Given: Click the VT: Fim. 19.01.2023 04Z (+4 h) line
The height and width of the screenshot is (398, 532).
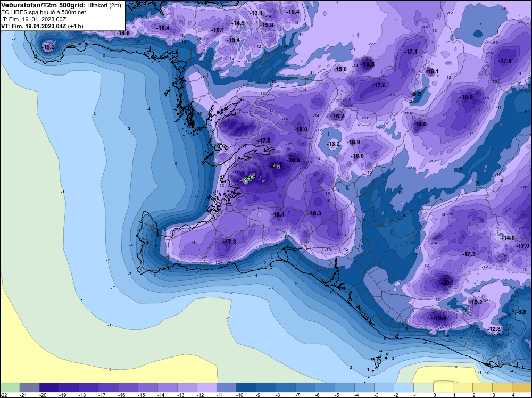Looking at the screenshot, I should click(42, 26).
